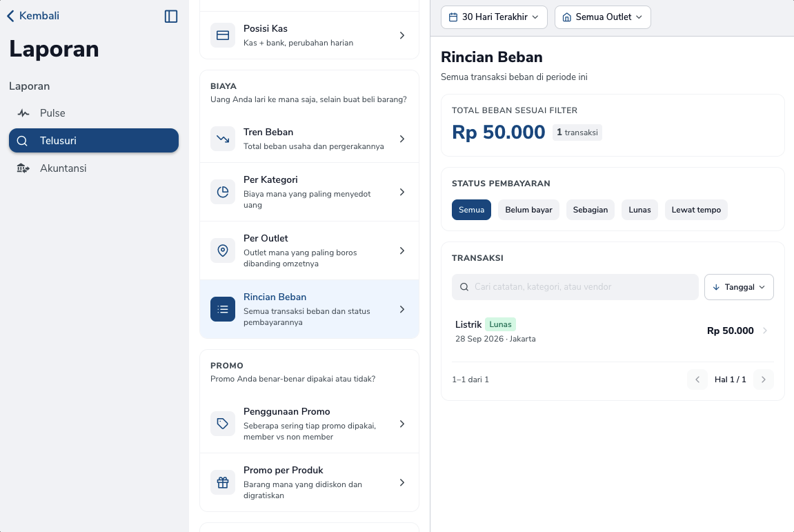Click the Akuntansi bank icon
Image resolution: width=794 pixels, height=532 pixels.
click(x=23, y=168)
